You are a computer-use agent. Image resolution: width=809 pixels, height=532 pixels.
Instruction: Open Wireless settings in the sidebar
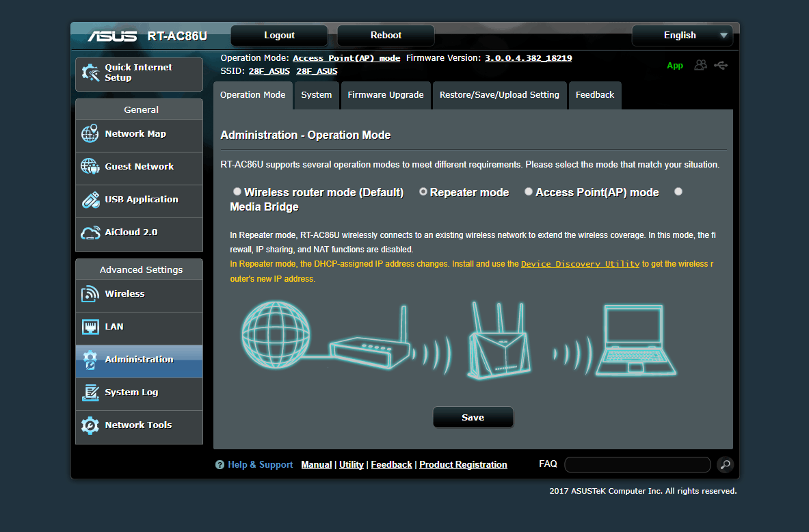coord(139,294)
